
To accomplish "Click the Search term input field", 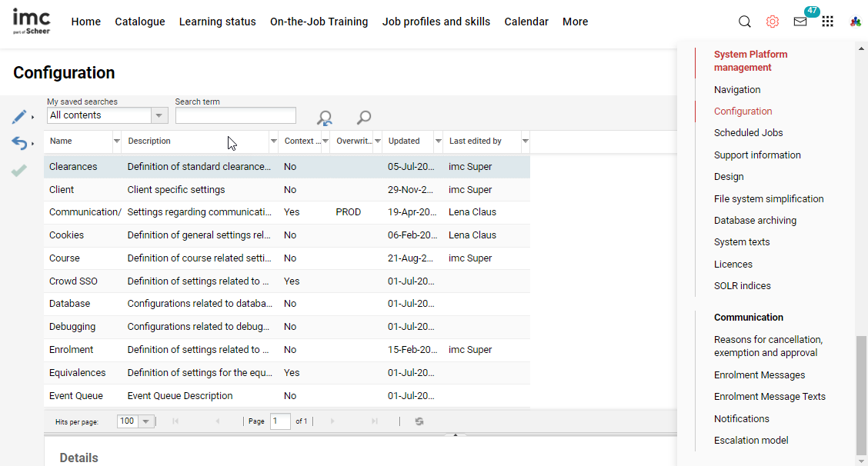I will [235, 115].
